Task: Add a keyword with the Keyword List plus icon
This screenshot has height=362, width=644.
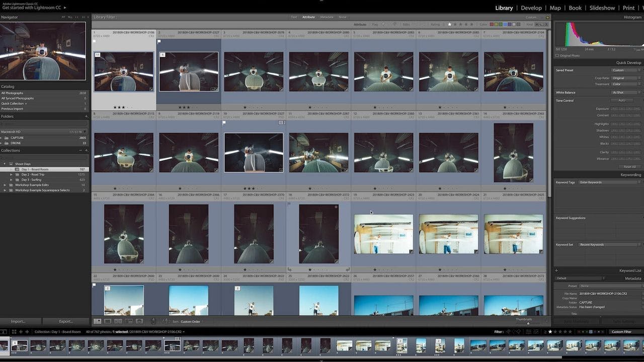Action: click(x=556, y=270)
